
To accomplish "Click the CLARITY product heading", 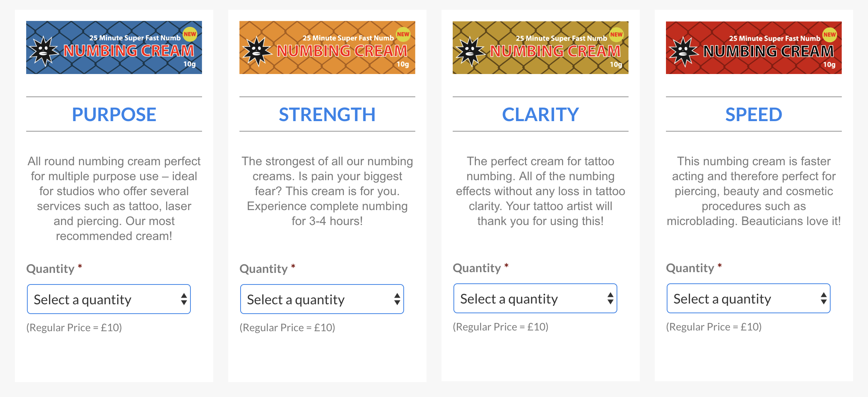I will coord(541,114).
